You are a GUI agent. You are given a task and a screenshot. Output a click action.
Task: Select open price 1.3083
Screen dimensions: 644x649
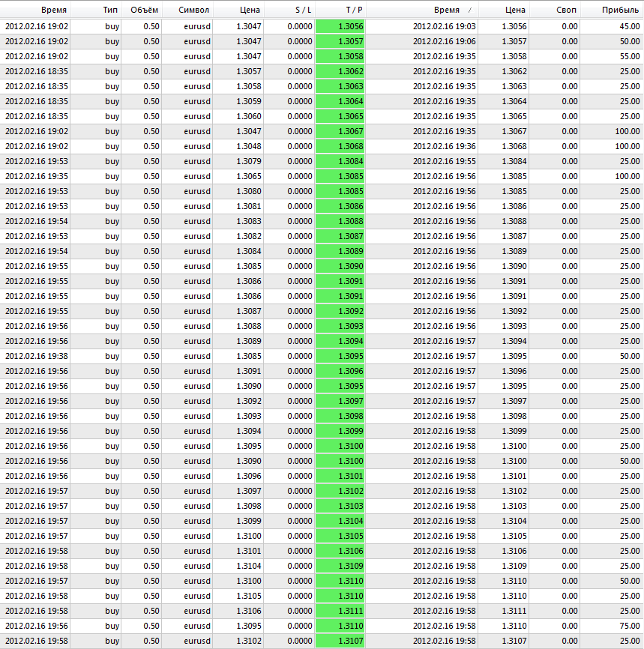click(249, 221)
